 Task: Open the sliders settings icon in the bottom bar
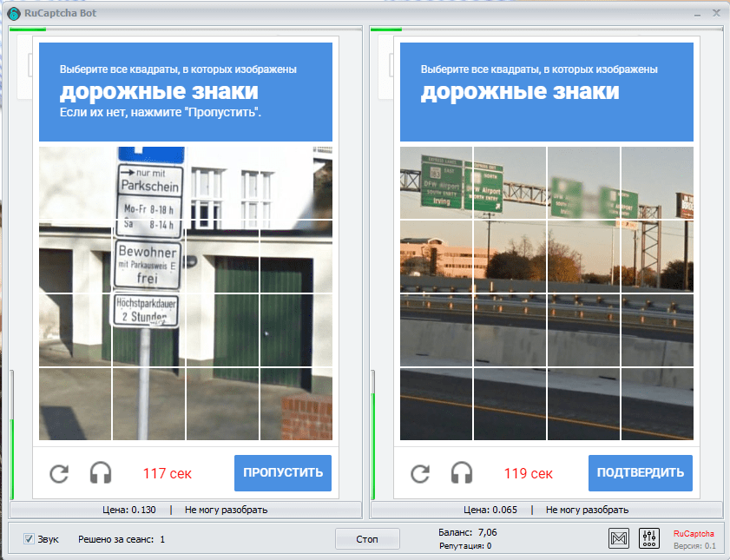tap(649, 539)
